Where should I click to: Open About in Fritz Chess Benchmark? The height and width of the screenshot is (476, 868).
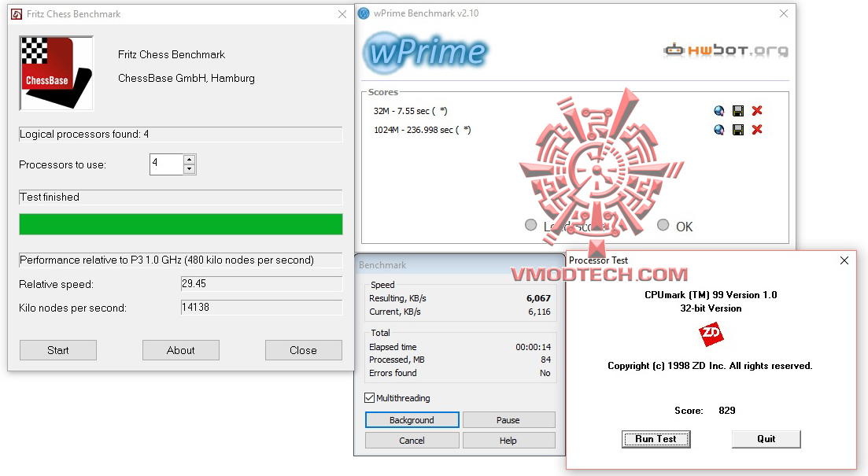point(181,350)
